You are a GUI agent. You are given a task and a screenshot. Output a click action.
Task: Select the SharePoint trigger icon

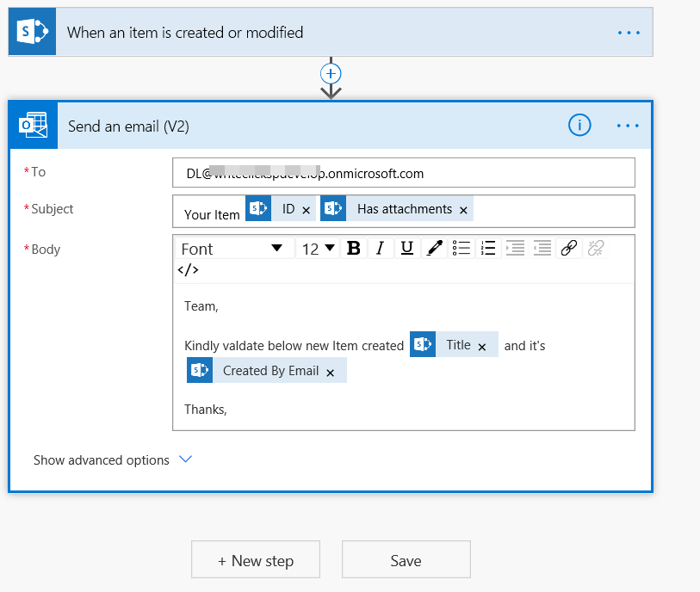31,31
